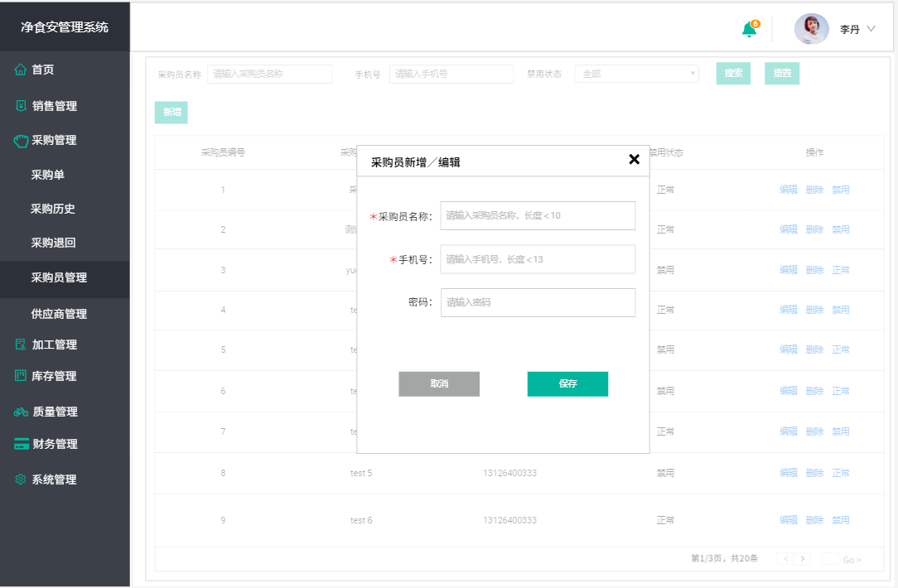Screen dimensions: 898x588
Task: Select 采购退回 submenu item
Action: pos(53,243)
